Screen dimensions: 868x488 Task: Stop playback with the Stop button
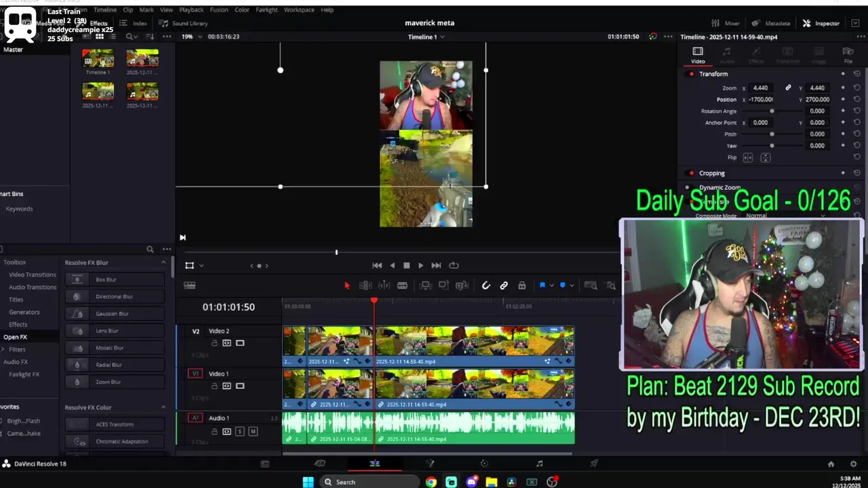coord(406,266)
